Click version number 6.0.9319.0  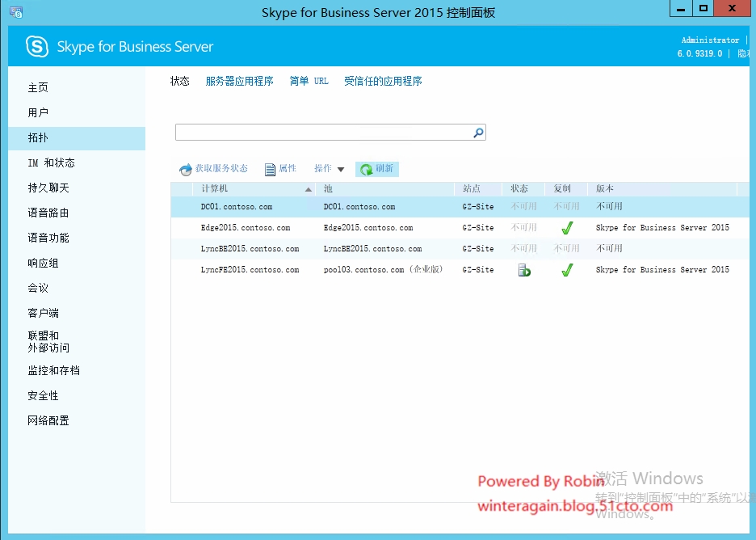[x=700, y=53]
